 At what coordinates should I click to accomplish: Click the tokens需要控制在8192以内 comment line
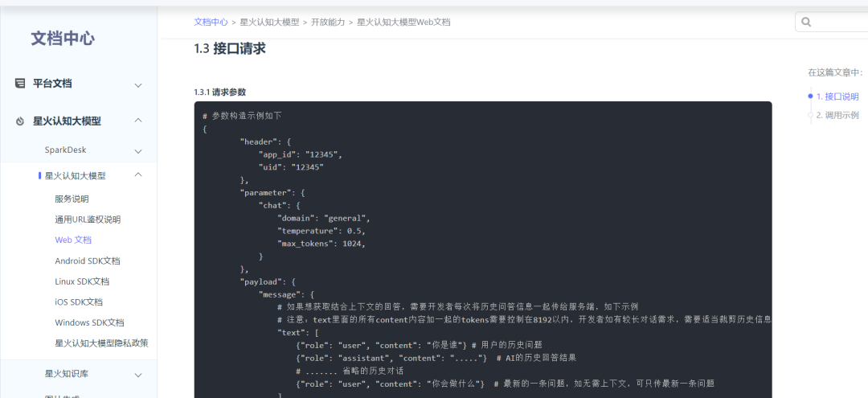(524, 319)
